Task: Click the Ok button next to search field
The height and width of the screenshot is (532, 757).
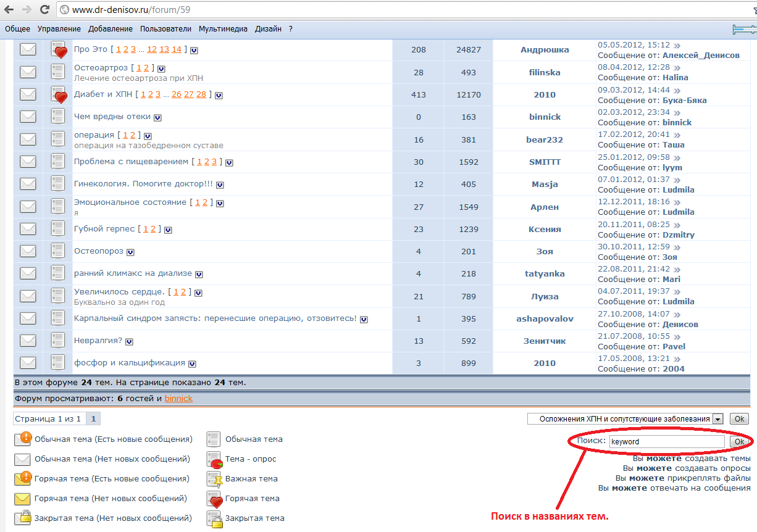Action: 738,442
